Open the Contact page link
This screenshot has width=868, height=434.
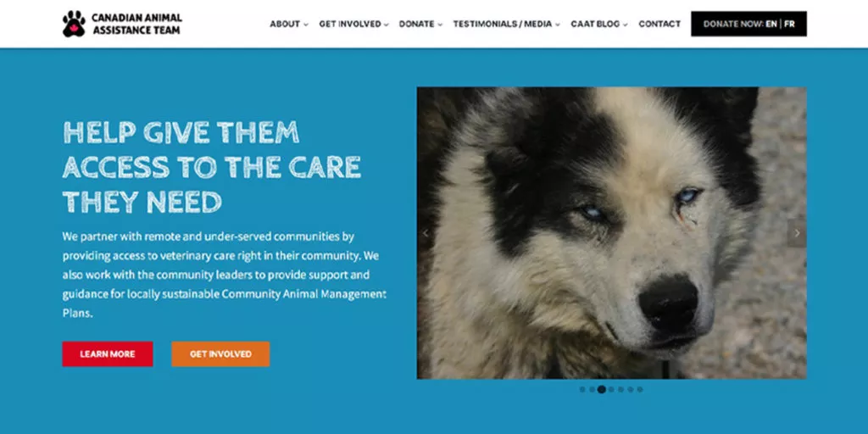tap(659, 24)
